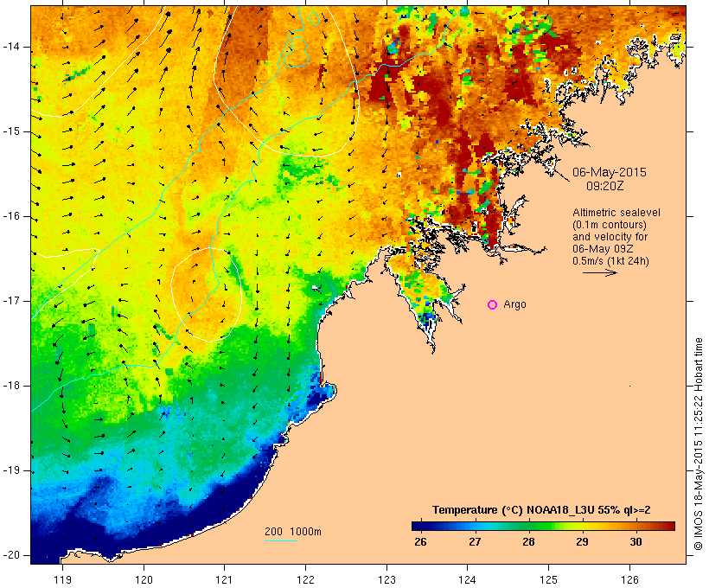Viewport: 709px width, 588px height.
Task: Click the colorbar label '30'
Action: 636,542
